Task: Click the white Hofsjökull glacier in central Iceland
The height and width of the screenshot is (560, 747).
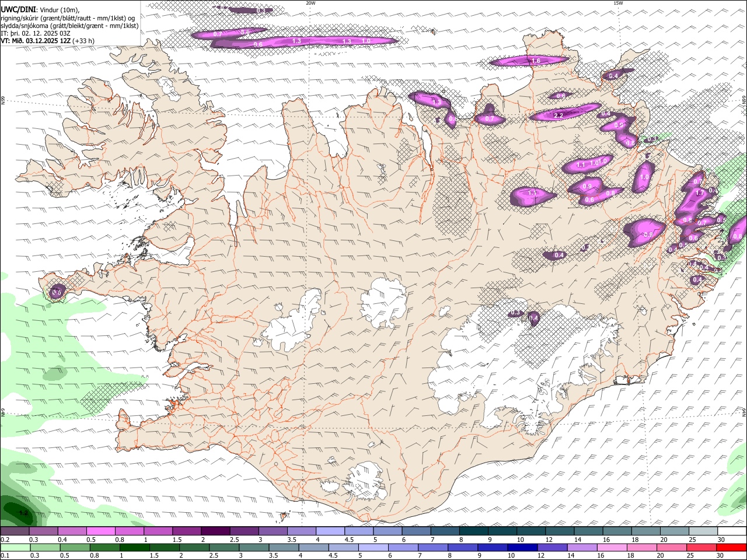Action: pos(383,303)
